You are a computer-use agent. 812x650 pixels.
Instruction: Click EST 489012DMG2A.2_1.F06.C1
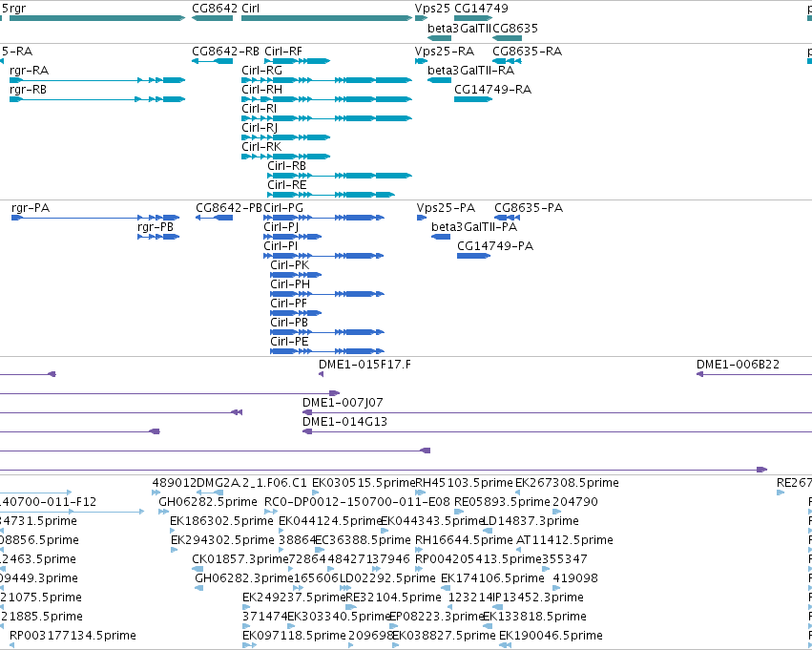coord(230,483)
